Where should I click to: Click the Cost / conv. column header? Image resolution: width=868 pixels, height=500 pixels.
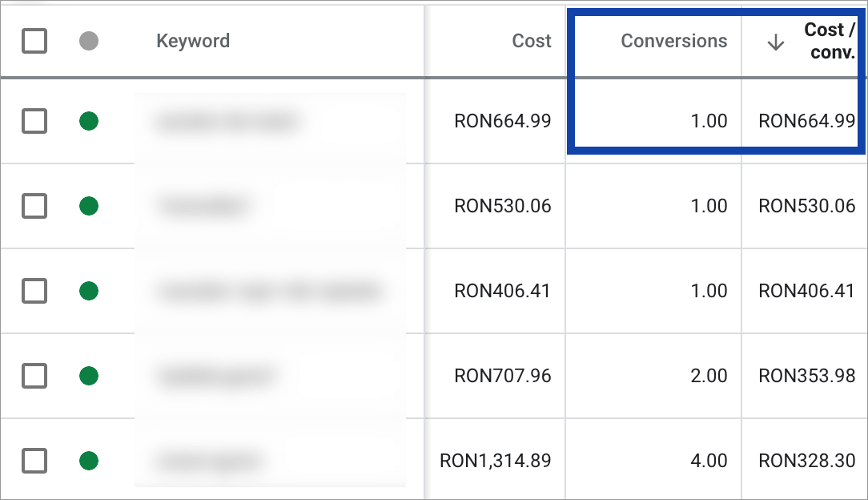(830, 42)
